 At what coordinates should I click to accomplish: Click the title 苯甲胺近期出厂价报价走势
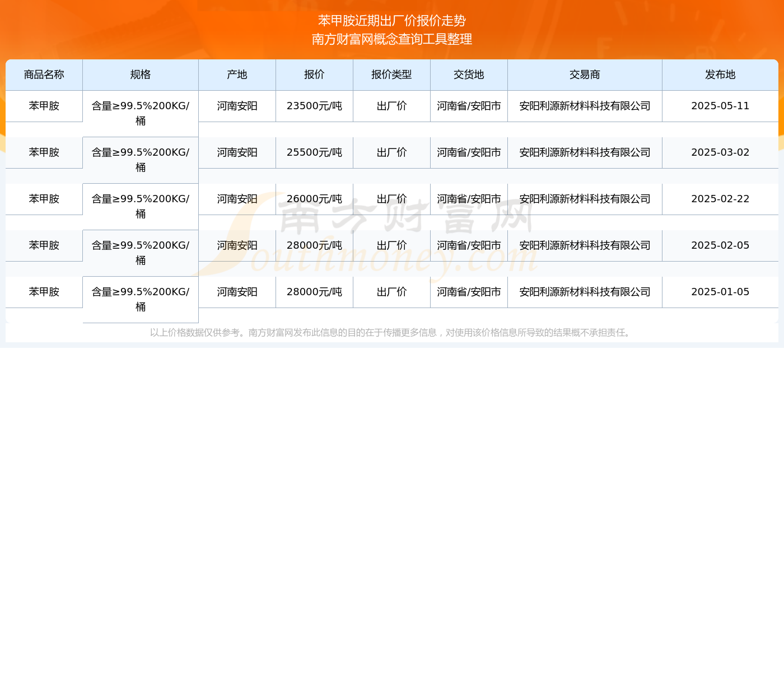pos(392,21)
